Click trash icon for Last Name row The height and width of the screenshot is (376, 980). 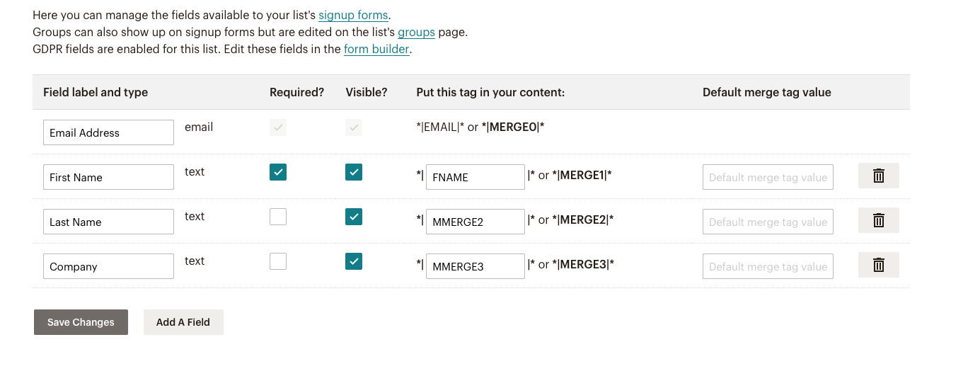coord(878,220)
